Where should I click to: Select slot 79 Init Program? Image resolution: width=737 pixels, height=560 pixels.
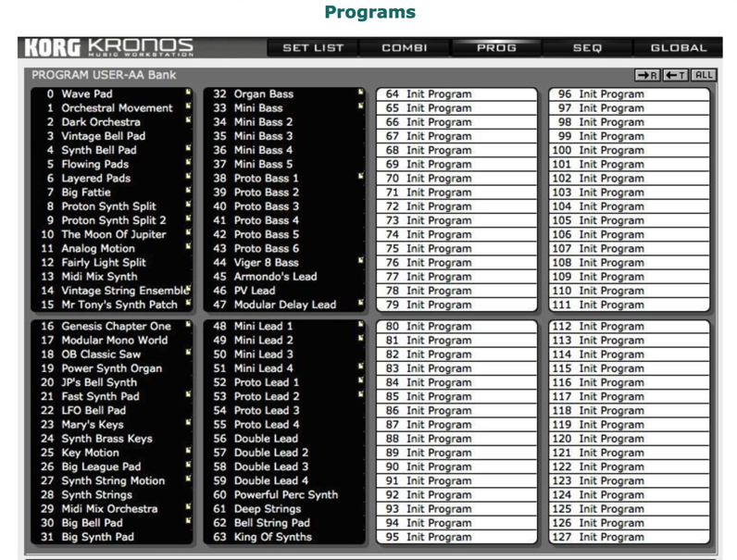click(456, 305)
